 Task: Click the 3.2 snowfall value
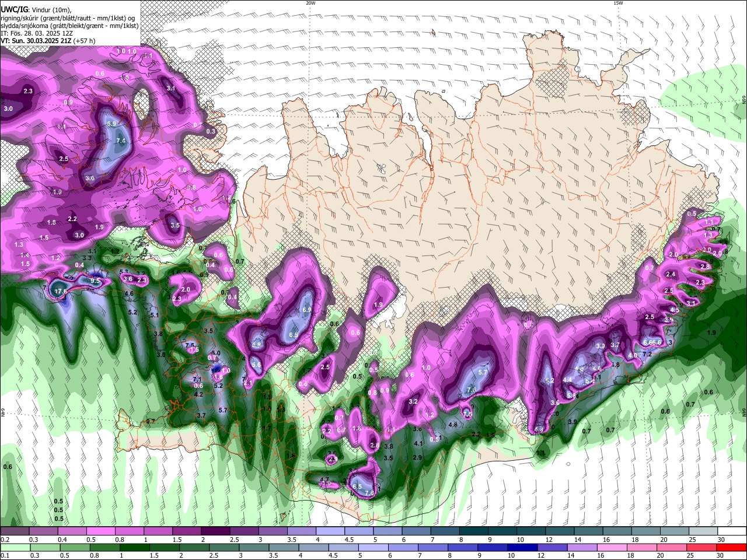(x=413, y=401)
